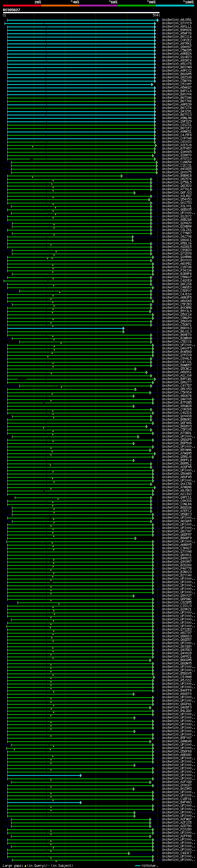Screen dimensions: 197x868
Task: Select the UniRef100_O42706 label
Action: coord(176,236)
